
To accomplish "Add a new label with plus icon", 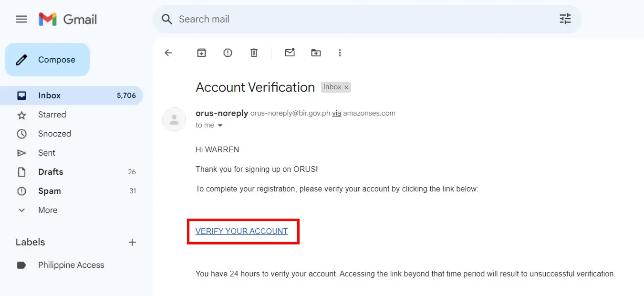I will click(133, 242).
